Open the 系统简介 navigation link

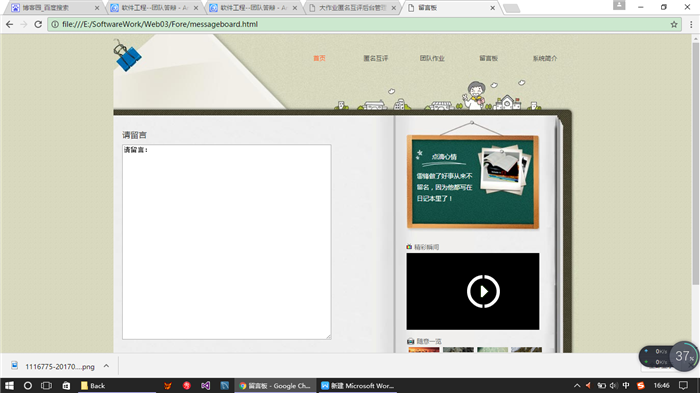(545, 58)
